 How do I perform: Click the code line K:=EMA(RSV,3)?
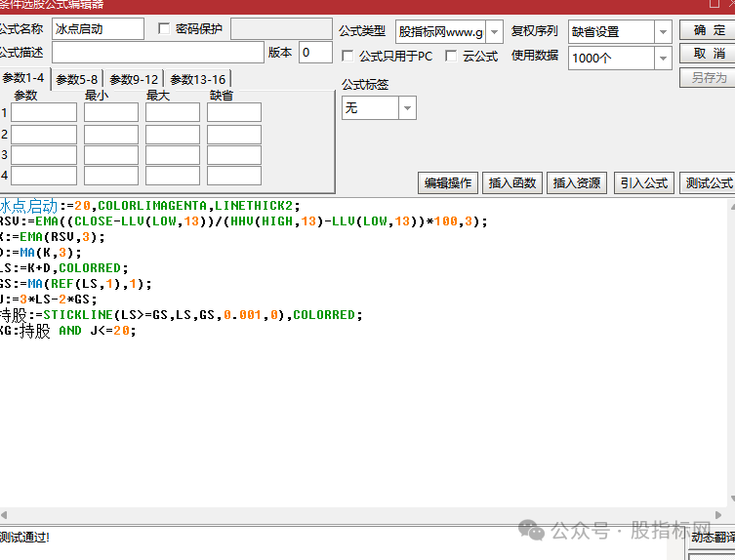(53, 237)
